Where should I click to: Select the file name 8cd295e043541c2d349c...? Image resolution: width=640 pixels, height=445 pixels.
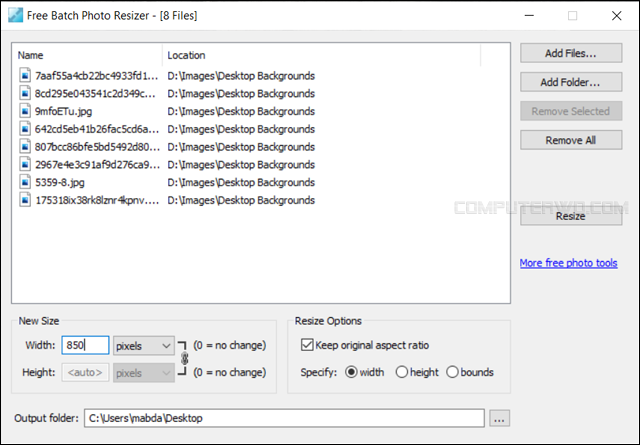(95, 93)
